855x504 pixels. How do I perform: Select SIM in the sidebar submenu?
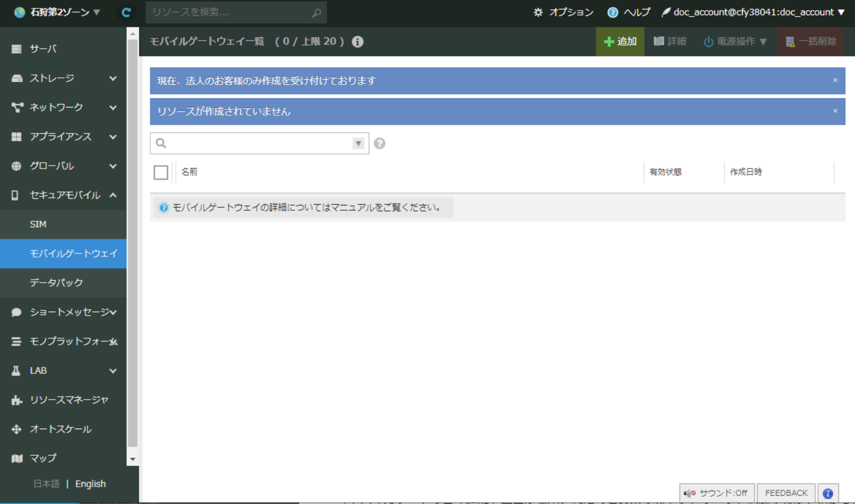[39, 224]
